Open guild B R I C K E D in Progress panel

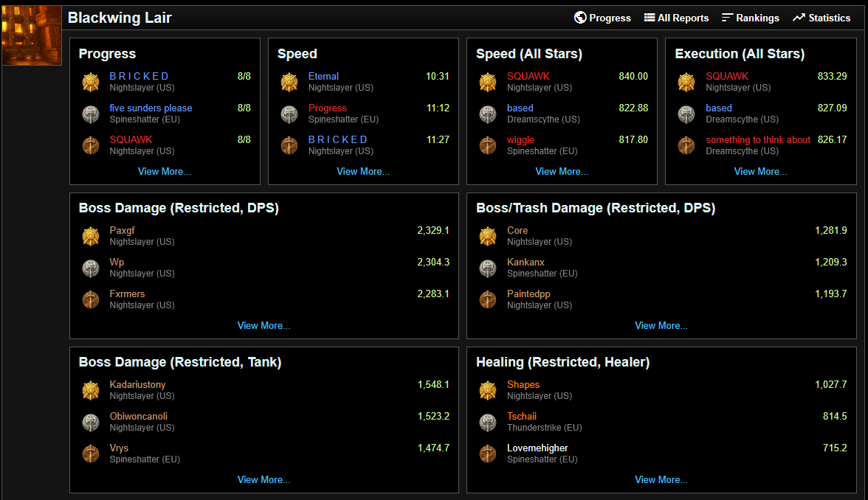tap(139, 77)
